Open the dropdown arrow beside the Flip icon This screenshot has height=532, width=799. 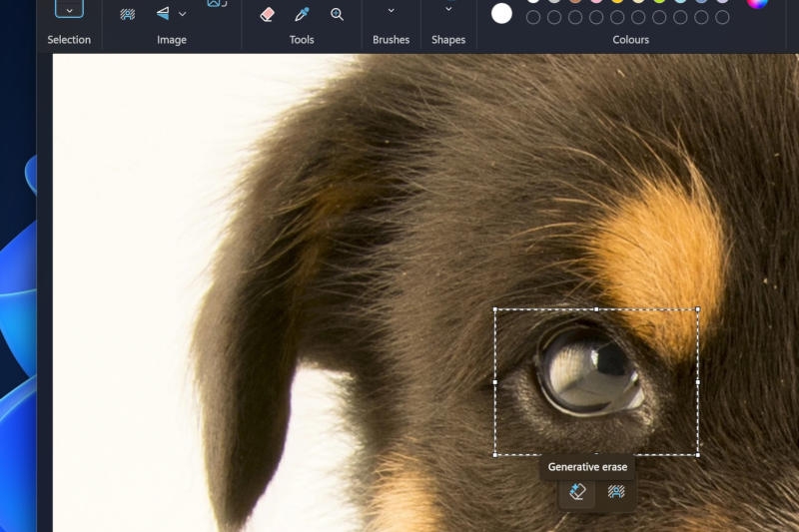click(x=183, y=14)
